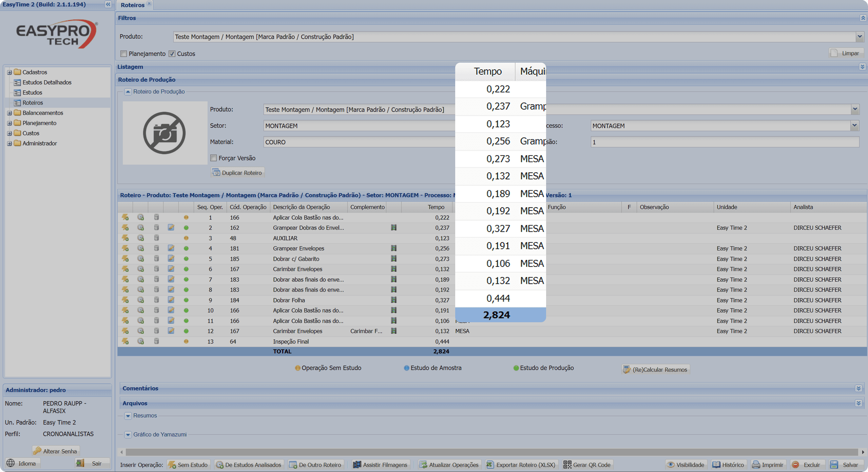Open the Custos tree folder

point(31,133)
